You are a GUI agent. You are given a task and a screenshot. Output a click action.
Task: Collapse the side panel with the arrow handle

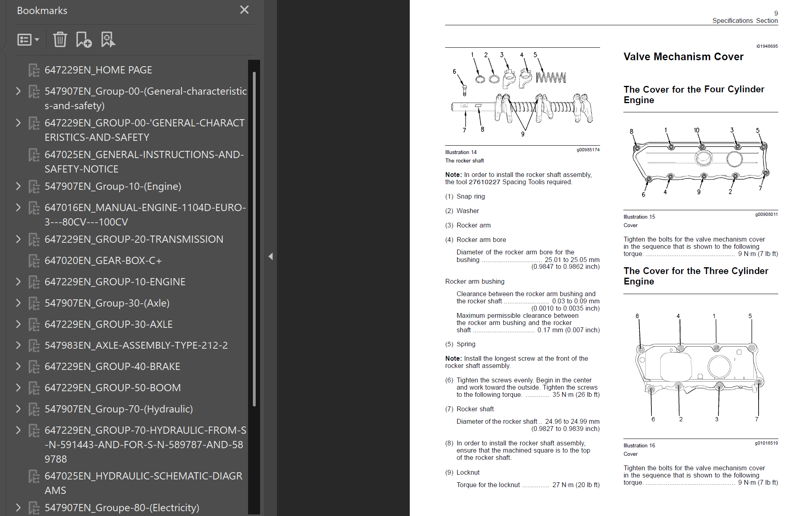pyautogui.click(x=271, y=256)
